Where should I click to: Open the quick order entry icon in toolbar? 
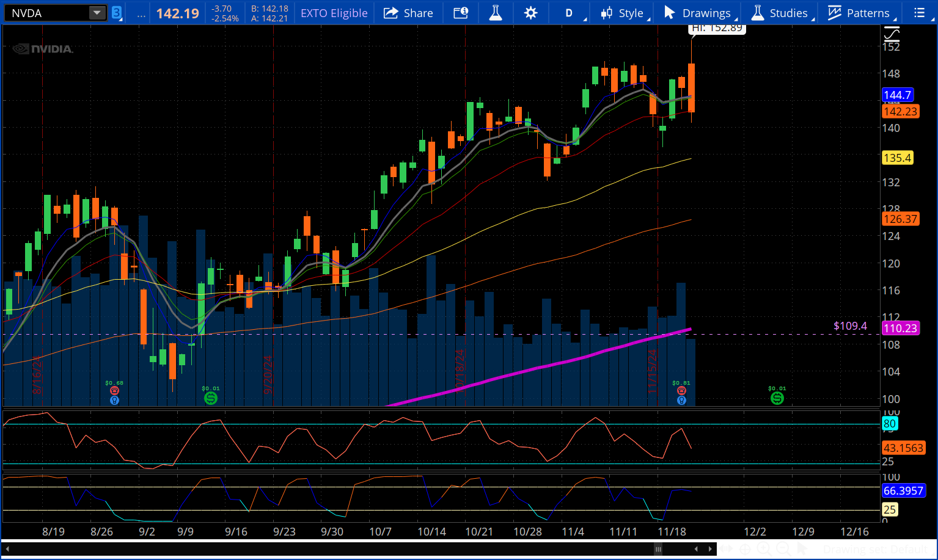click(461, 13)
